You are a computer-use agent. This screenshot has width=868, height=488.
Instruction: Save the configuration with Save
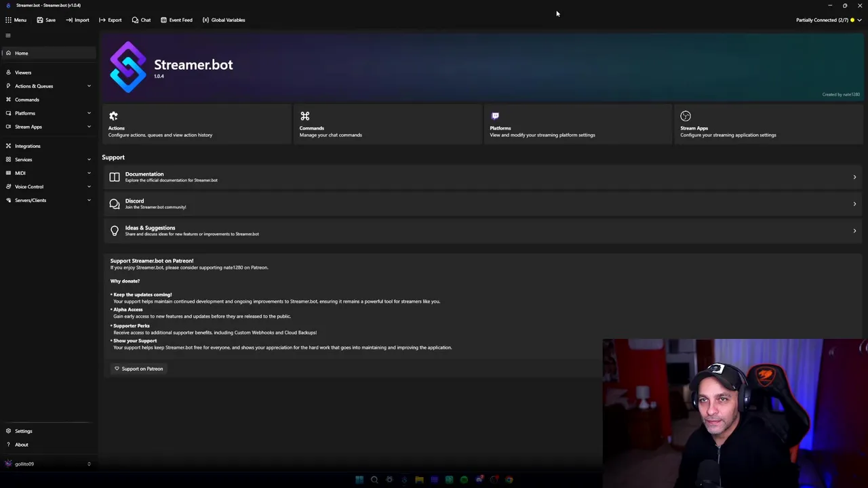[x=46, y=20]
